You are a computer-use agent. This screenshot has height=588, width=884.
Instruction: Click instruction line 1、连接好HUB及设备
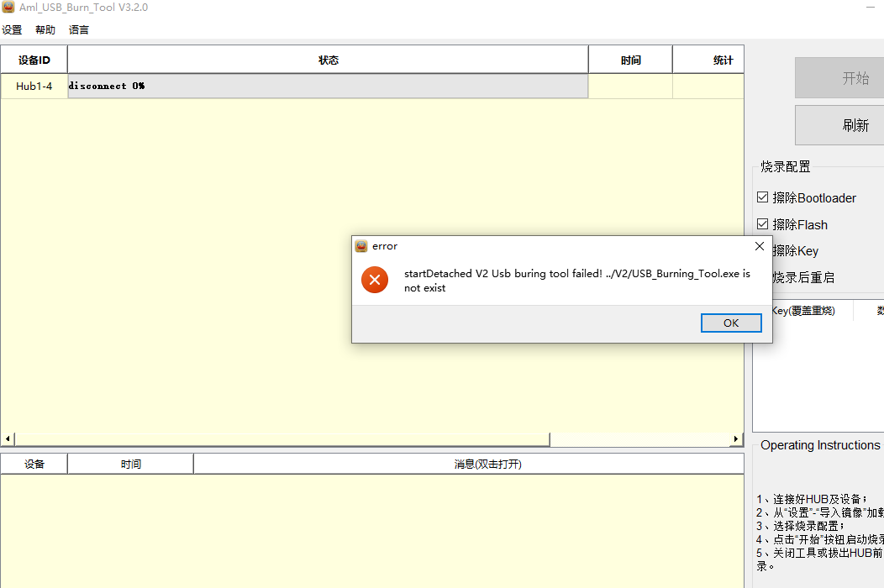[x=811, y=499]
